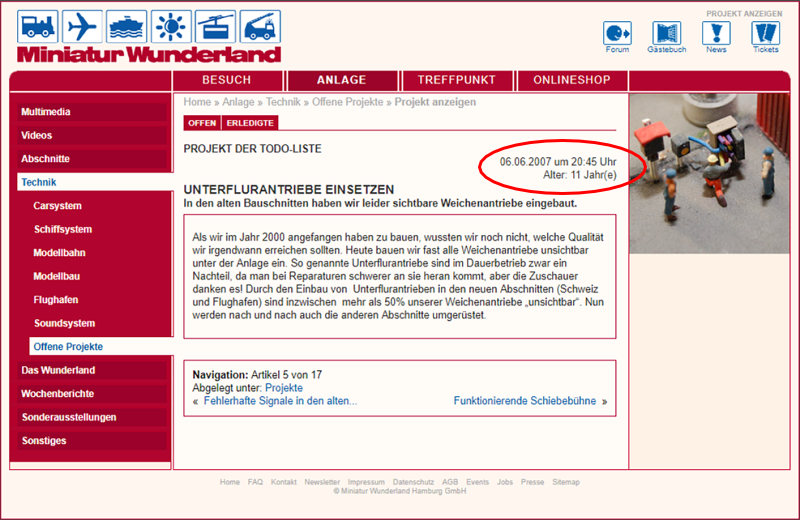Open the ANLAGE main tab
Image resolution: width=800 pixels, height=520 pixels.
pos(342,80)
